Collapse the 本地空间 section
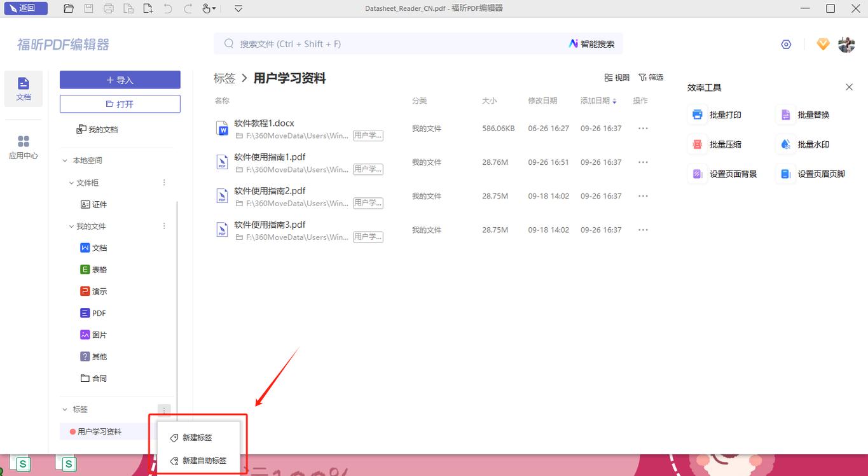This screenshot has height=476, width=868. 64,160
